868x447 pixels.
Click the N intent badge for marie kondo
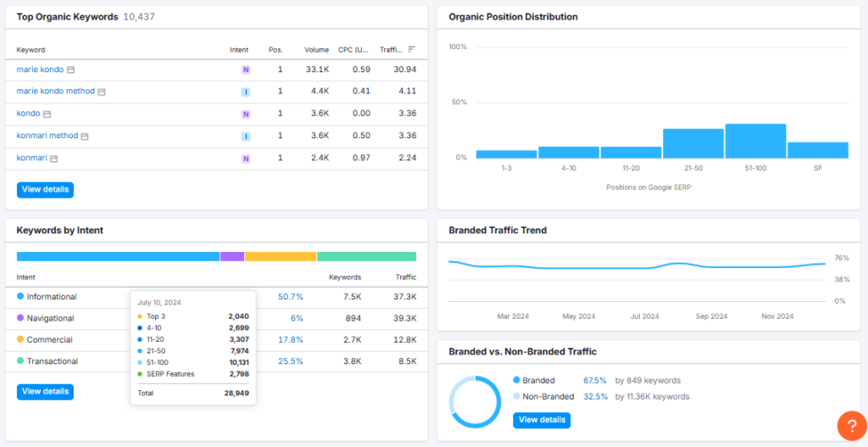coord(246,70)
